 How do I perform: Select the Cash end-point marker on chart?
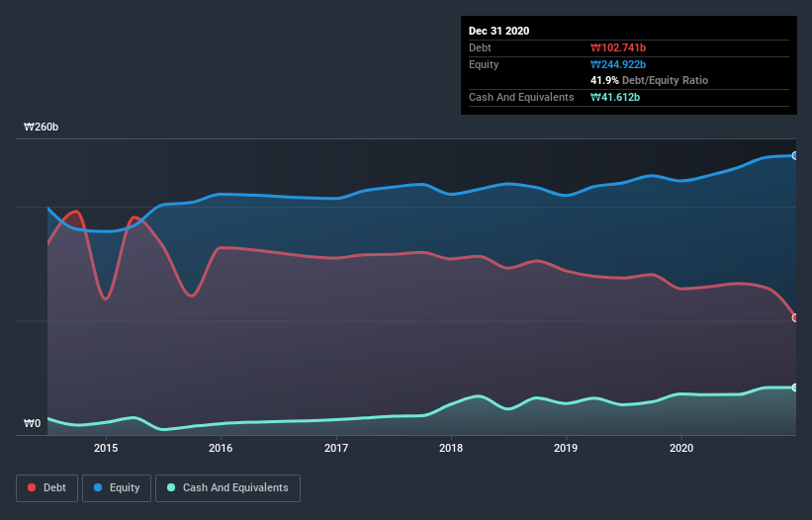(795, 388)
